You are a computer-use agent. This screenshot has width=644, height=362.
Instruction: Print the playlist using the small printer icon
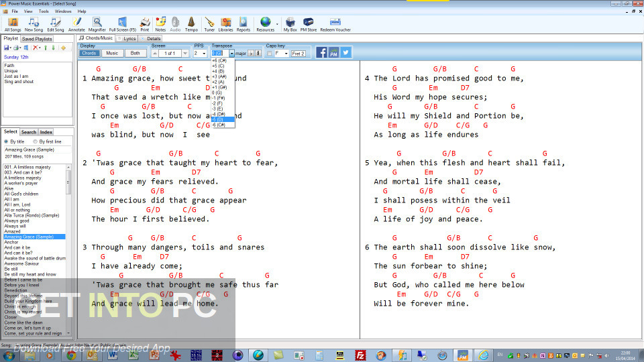(16, 48)
